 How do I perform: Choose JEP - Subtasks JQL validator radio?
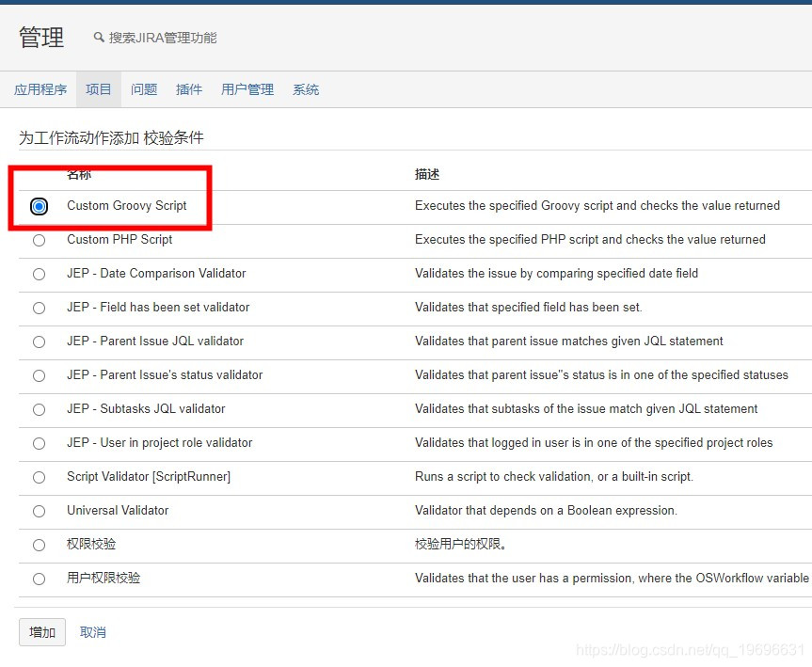39,409
